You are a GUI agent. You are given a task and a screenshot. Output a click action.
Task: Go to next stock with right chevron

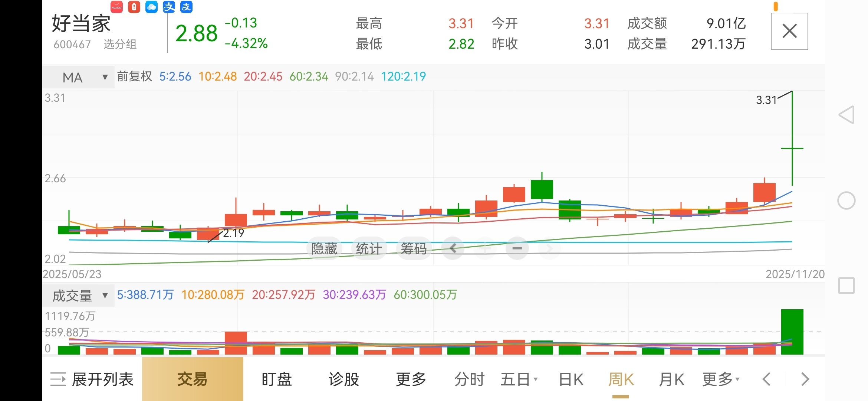tap(805, 379)
